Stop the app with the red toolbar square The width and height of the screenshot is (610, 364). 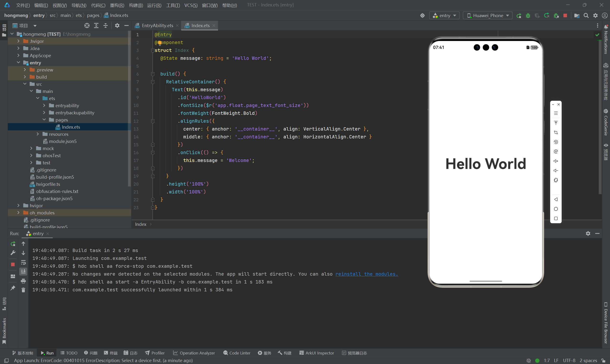[565, 15]
